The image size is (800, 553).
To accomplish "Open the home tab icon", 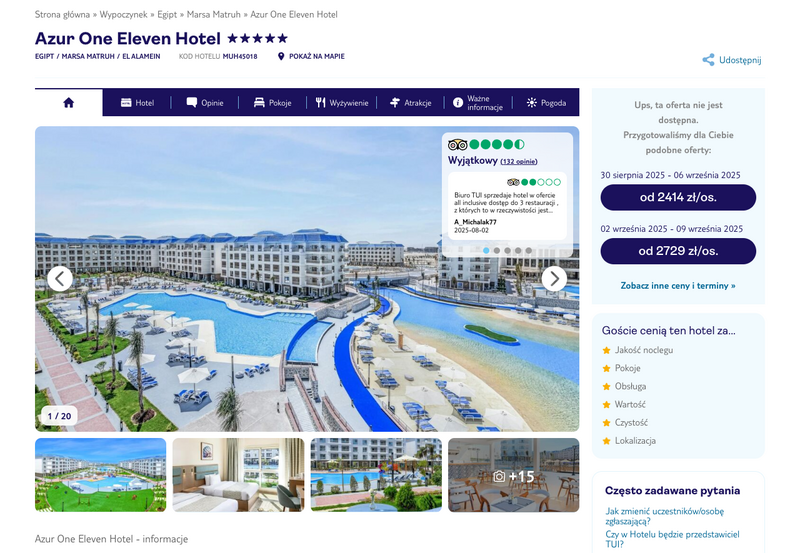I will [68, 103].
